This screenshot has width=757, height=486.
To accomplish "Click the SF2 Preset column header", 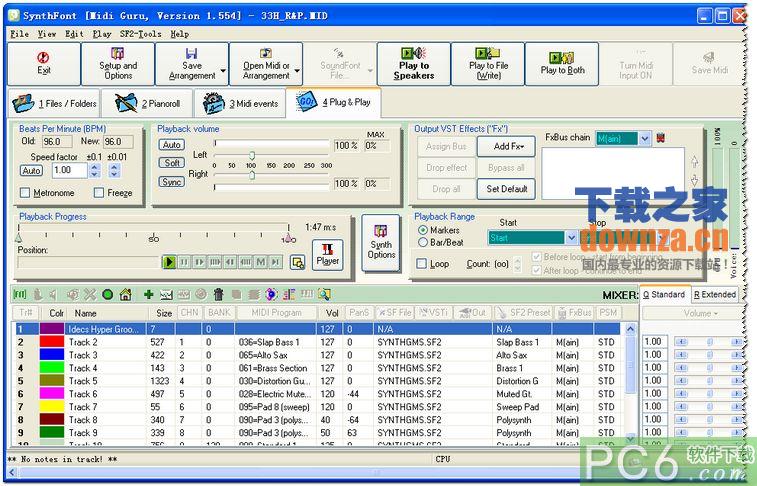I will coord(523,313).
